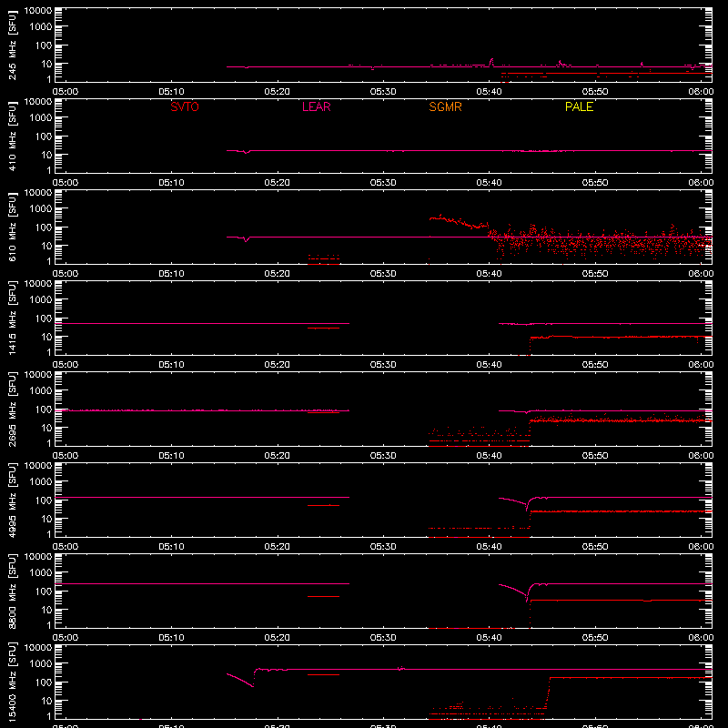
Task: Click the 2695 MHz [SFU] axis label
Action: [13, 409]
